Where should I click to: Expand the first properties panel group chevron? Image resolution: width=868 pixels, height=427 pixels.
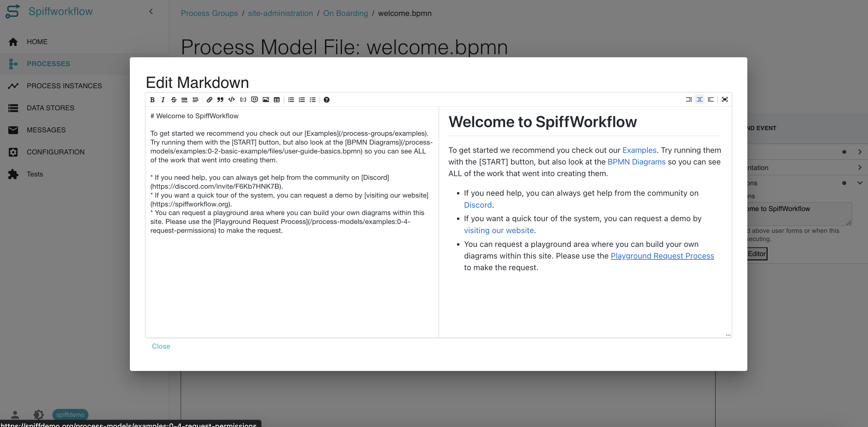point(860,152)
